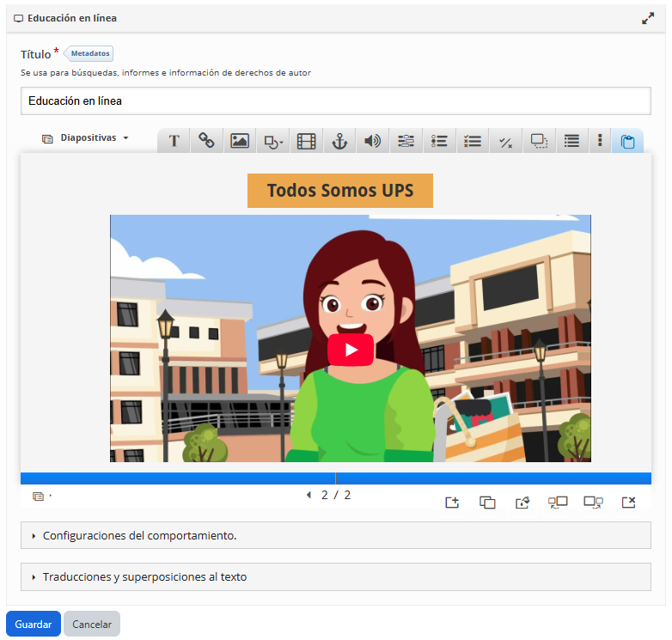The height and width of the screenshot is (640, 672).
Task: Open more elements menu (three dots)
Action: point(600,141)
